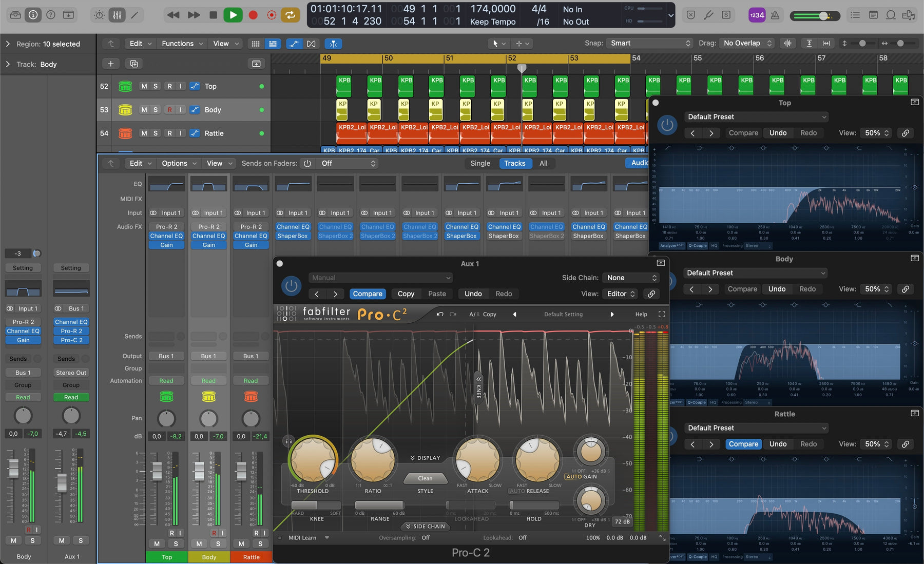
Task: Click Undo in Pro-C 2 header
Action: pyautogui.click(x=473, y=294)
